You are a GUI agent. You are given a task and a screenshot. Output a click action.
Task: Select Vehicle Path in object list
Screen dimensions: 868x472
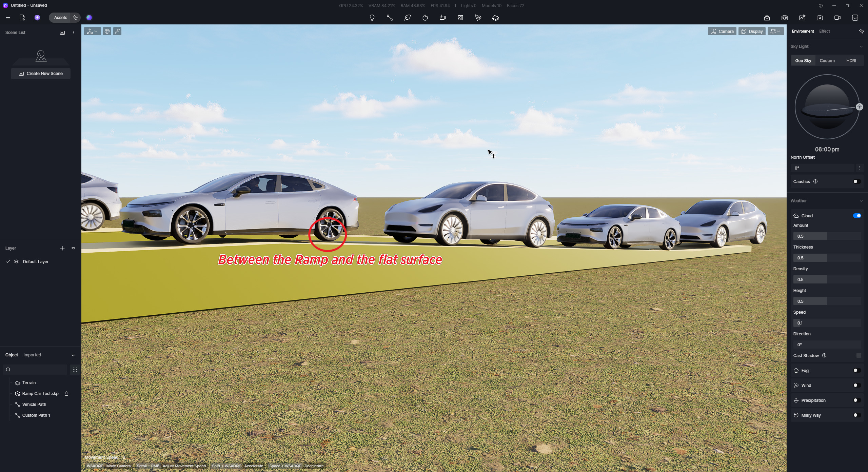coord(34,404)
